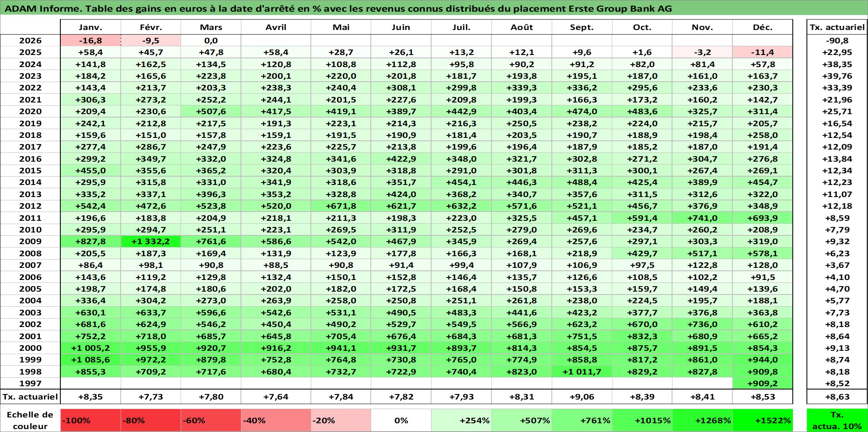Click the -16,8 cell for January 2026
The width and height of the screenshot is (868, 432).
point(91,40)
